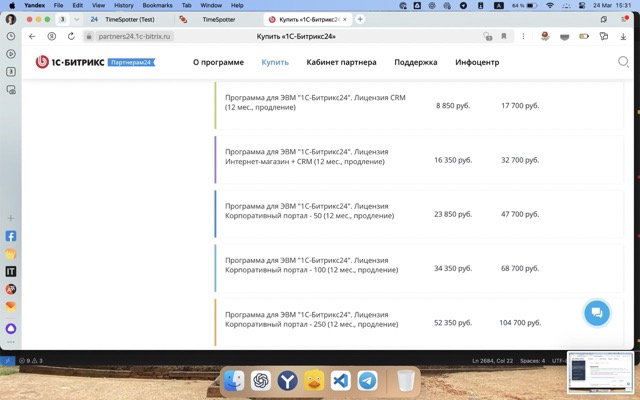
Task: Open a new browser tab with plus
Action: tap(360, 19)
